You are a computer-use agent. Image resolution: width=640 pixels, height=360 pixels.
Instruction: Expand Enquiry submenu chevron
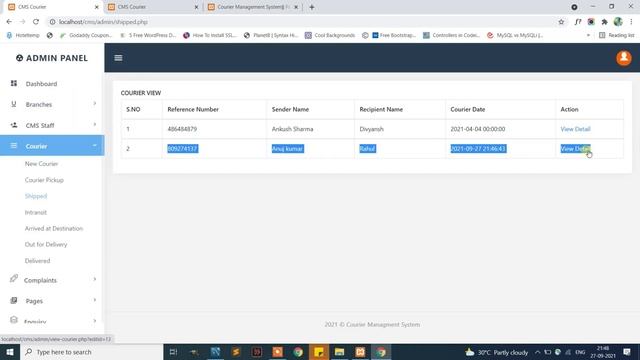pyautogui.click(x=95, y=321)
